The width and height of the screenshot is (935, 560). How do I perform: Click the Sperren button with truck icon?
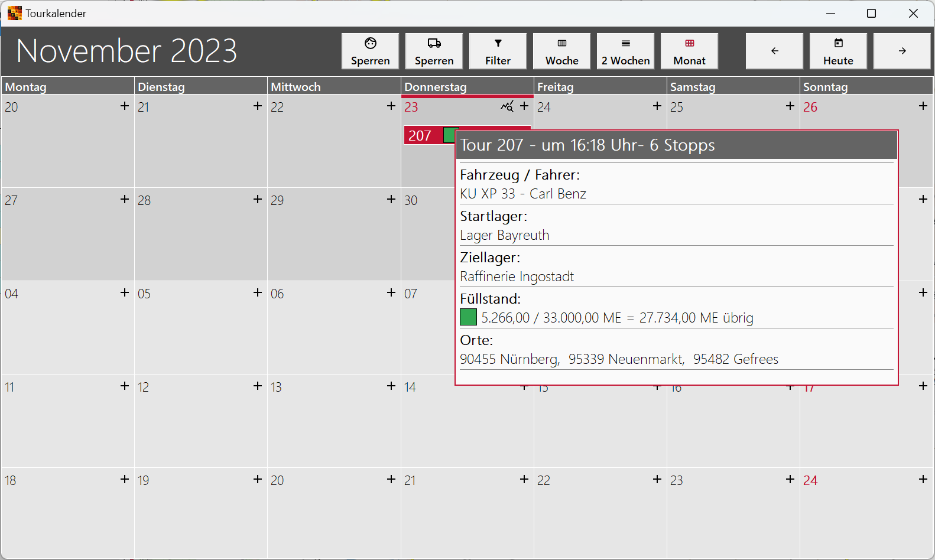[x=434, y=51]
